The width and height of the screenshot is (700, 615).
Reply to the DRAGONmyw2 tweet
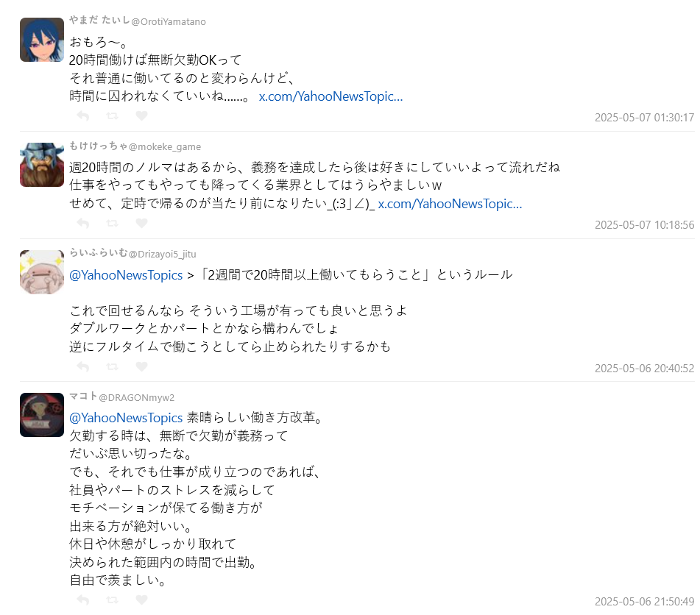[83, 600]
